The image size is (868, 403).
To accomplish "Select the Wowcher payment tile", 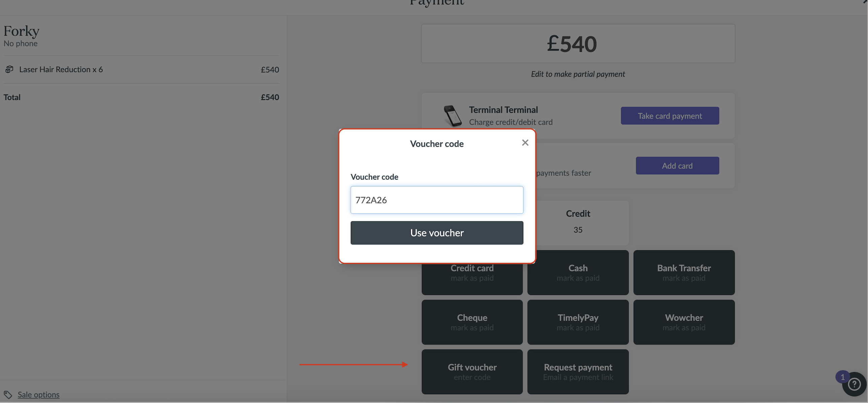I will (684, 322).
